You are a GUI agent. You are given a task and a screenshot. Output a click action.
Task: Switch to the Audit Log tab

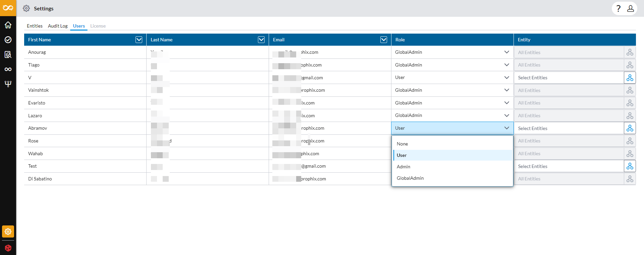pos(58,26)
